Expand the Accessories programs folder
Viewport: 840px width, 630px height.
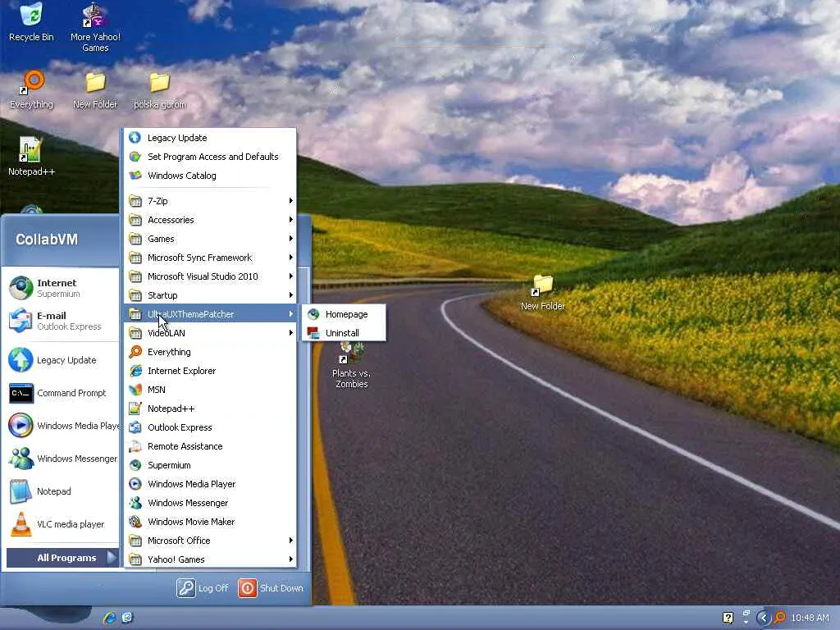tap(211, 220)
